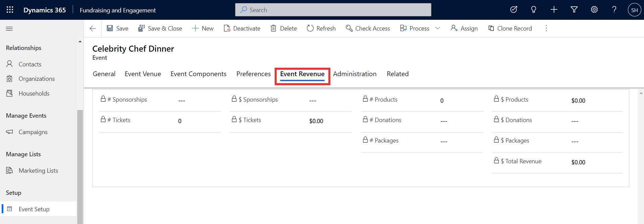Click the Households icon
The height and width of the screenshot is (224, 644).
tap(9, 93)
